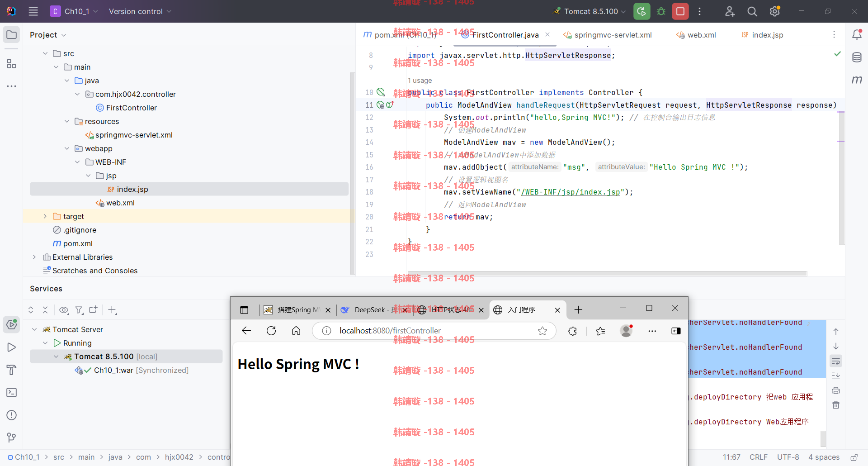Switch to the web.xml editor tab
The width and height of the screenshot is (868, 466).
pyautogui.click(x=696, y=35)
